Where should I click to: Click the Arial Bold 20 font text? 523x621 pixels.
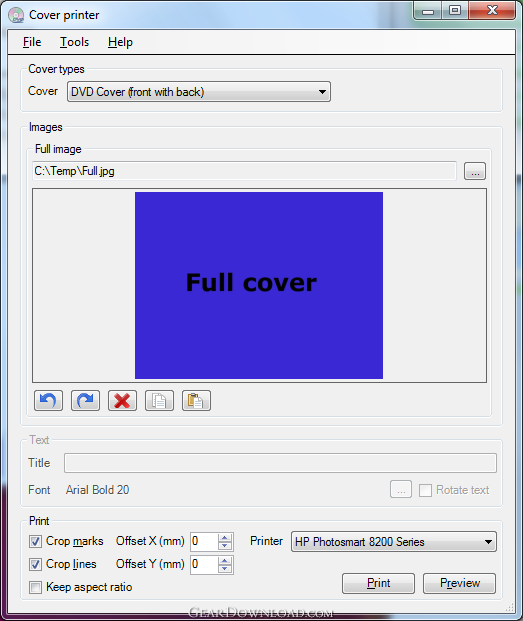tap(97, 490)
